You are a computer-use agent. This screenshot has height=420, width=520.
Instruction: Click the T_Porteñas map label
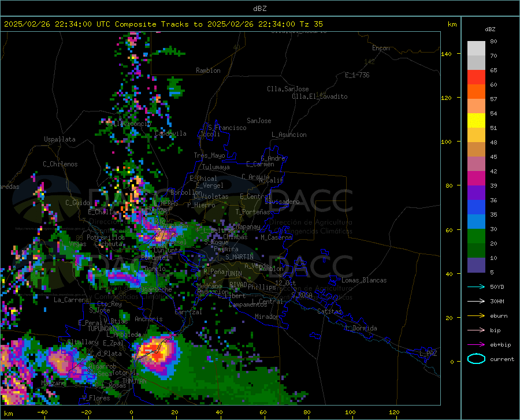click(x=252, y=212)
